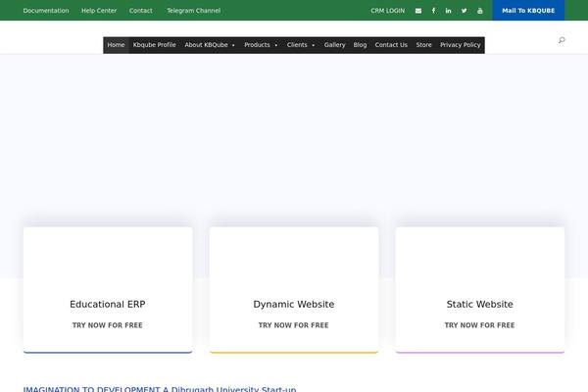Visit the Facebook page icon
Viewport: 588px width, 392px height.
[433, 11]
